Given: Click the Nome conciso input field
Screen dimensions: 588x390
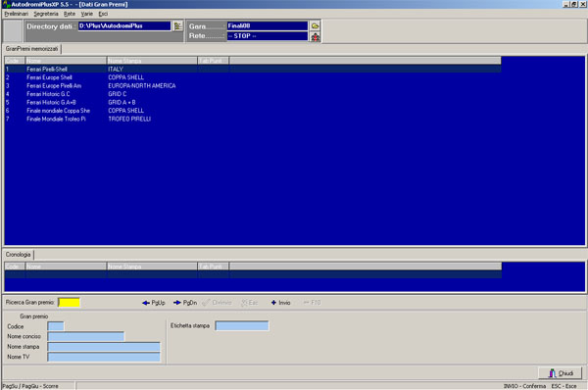Looking at the screenshot, I should 86,336.
